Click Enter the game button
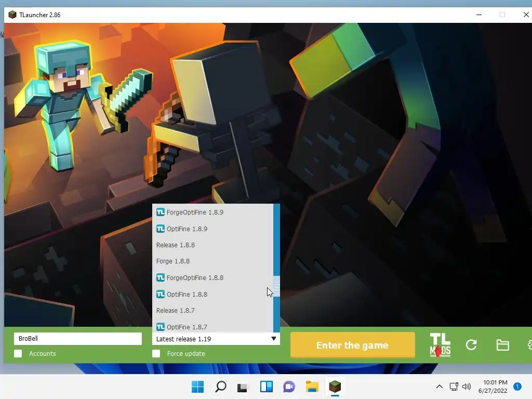Image resolution: width=532 pixels, height=399 pixels. tap(353, 345)
